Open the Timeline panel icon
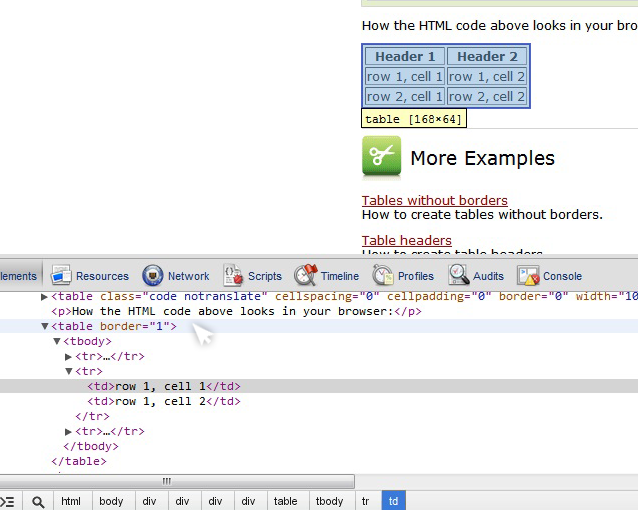The height and width of the screenshot is (510, 638). pyautogui.click(x=306, y=275)
